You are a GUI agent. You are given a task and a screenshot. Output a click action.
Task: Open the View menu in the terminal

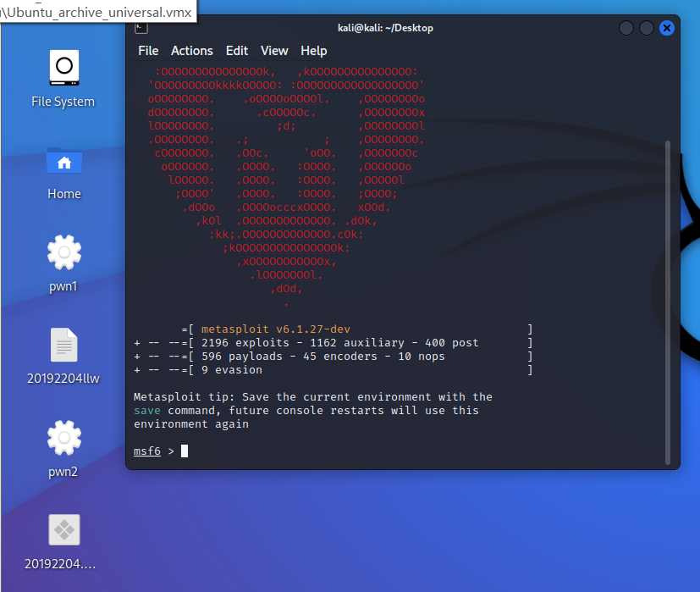click(274, 51)
